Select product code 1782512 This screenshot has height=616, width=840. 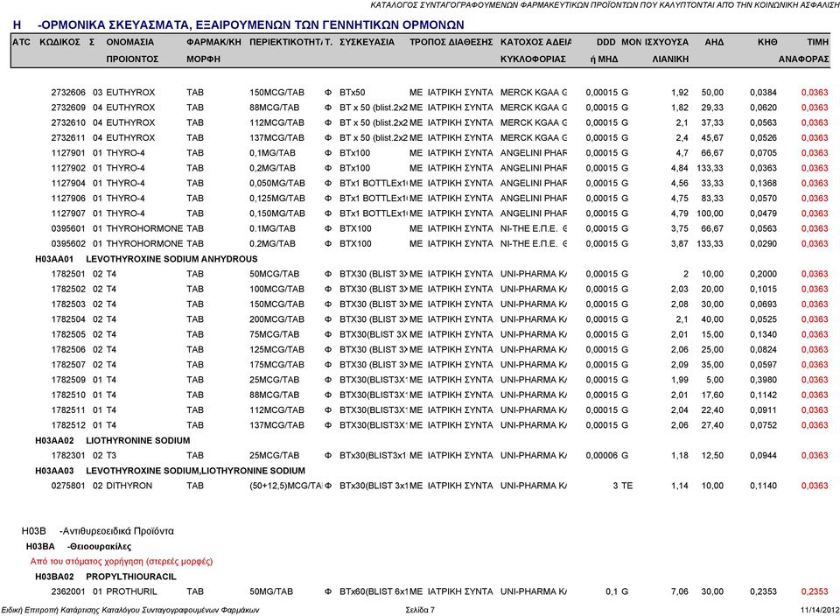tap(68, 425)
